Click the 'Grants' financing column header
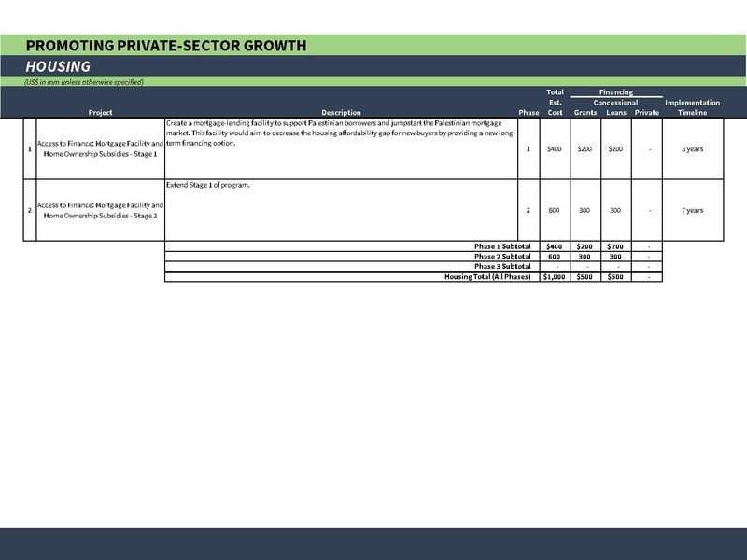 click(585, 113)
